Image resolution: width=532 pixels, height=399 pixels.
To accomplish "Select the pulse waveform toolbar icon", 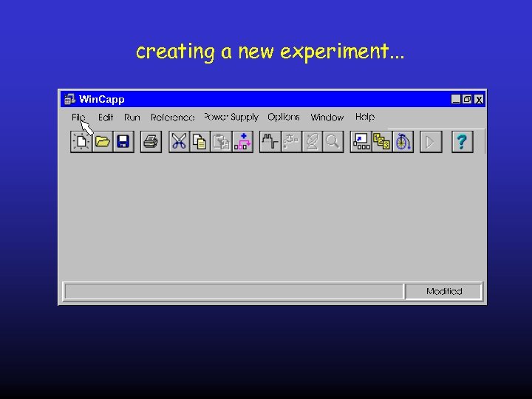I will (270, 141).
